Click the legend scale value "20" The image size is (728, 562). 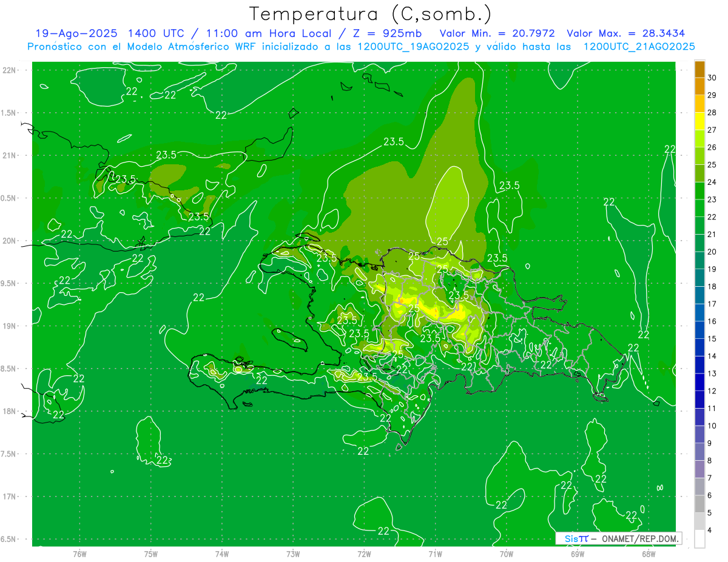[712, 252]
